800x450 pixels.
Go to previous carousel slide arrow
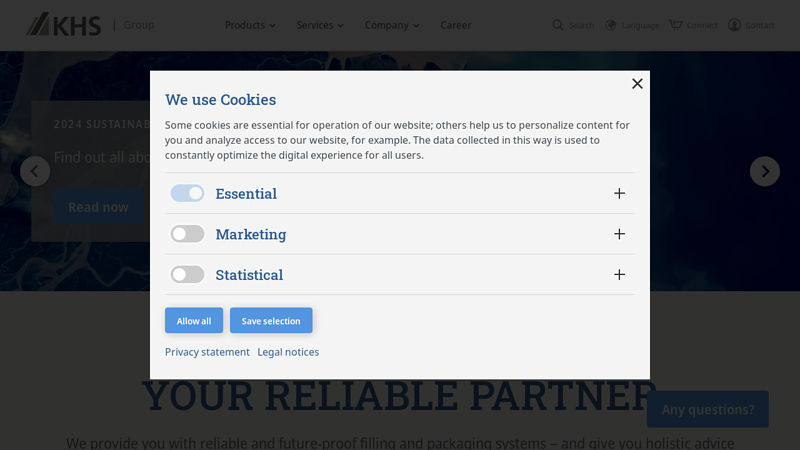click(x=35, y=172)
